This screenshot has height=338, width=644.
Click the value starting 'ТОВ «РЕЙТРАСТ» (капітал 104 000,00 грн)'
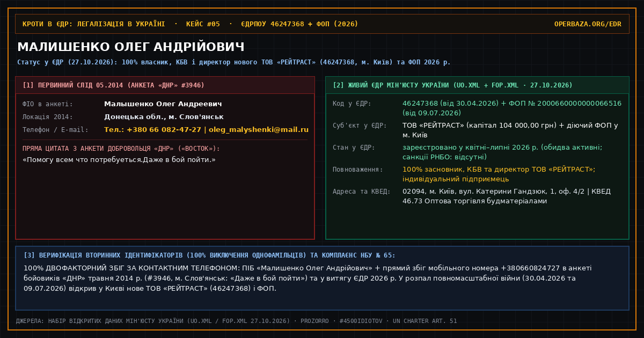coord(510,130)
